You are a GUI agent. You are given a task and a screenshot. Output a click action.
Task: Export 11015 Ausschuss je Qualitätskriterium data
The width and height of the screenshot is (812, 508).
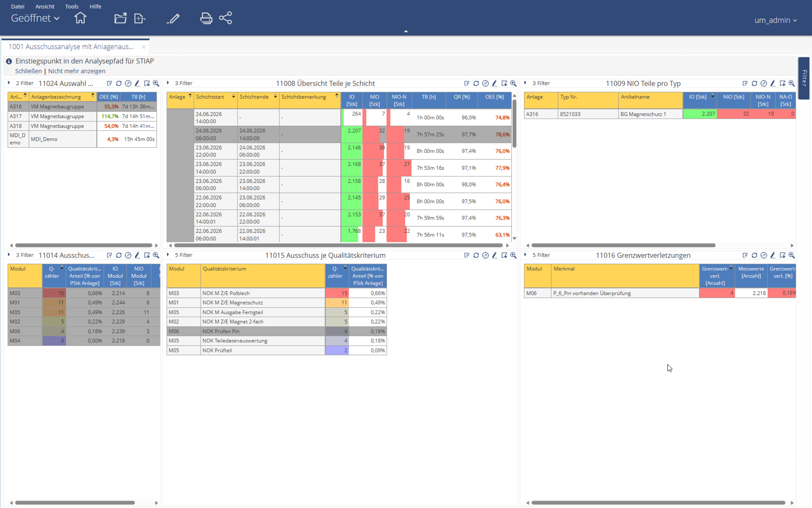[504, 255]
